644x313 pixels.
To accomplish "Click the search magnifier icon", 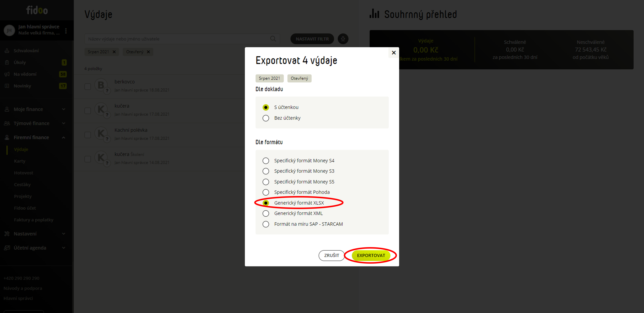I will pos(273,39).
